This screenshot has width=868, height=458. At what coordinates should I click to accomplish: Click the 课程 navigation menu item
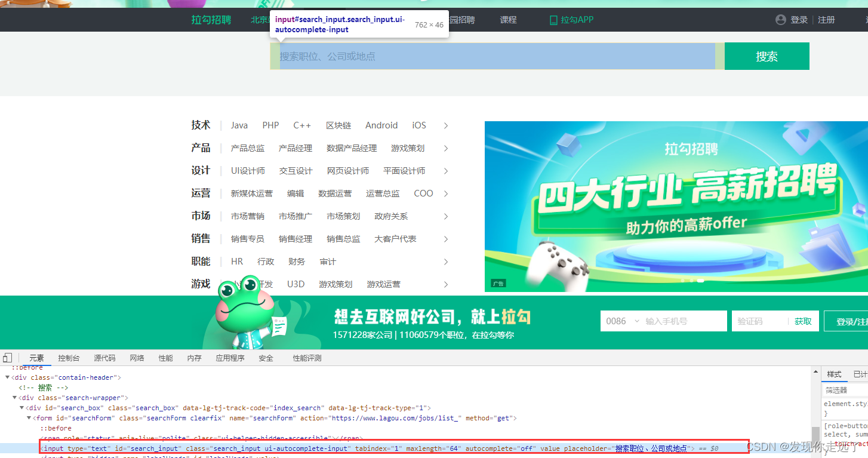click(508, 19)
